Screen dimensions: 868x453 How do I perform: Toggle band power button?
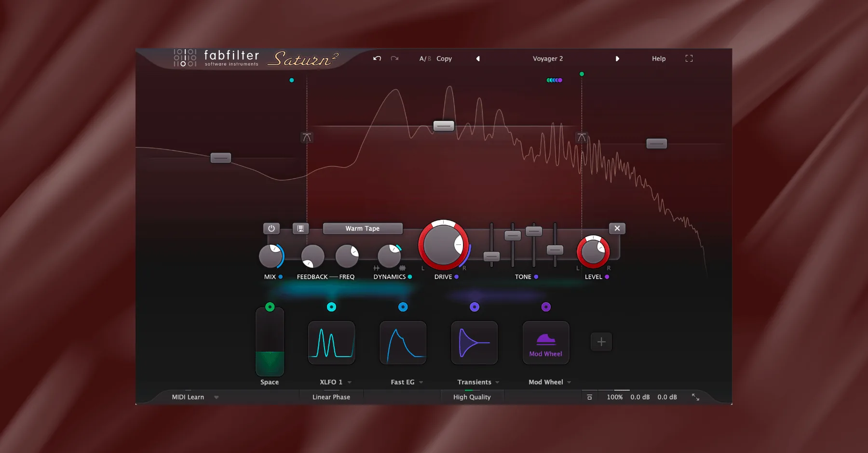(x=271, y=228)
